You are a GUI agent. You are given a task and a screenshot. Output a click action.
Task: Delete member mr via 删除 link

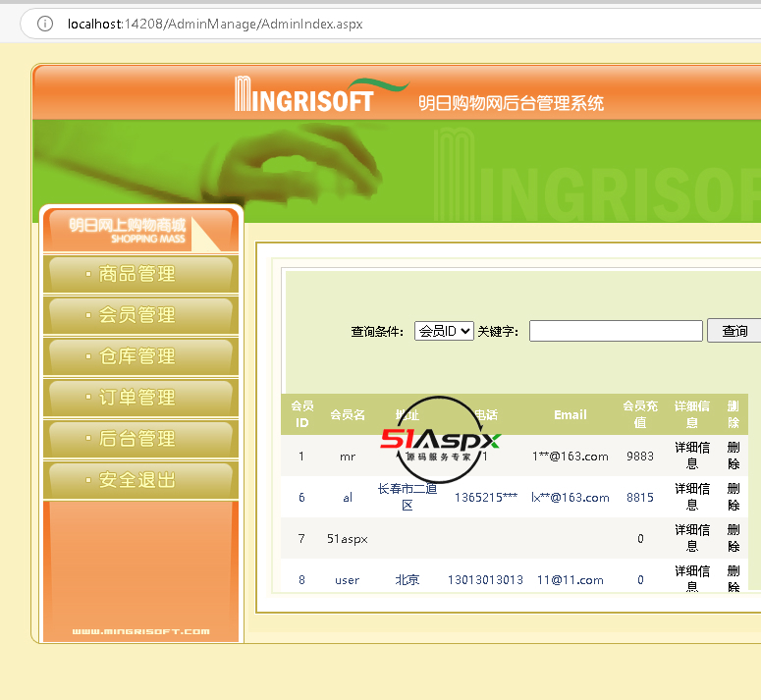pos(734,456)
